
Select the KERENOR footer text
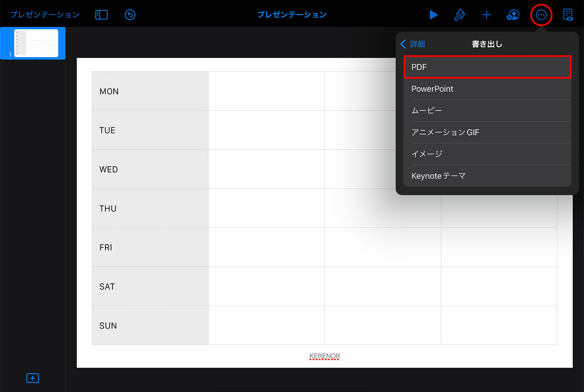click(x=325, y=356)
